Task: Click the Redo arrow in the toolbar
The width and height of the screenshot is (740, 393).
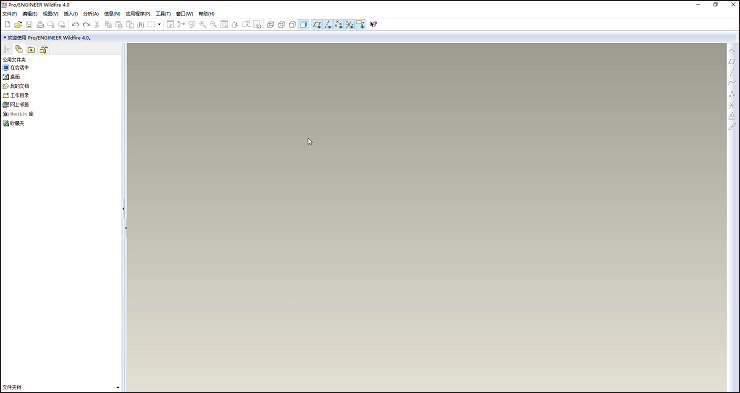Action: pyautogui.click(x=86, y=25)
